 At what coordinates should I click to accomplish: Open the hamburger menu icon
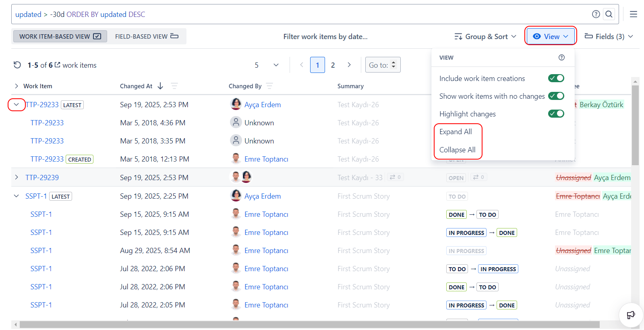633,14
